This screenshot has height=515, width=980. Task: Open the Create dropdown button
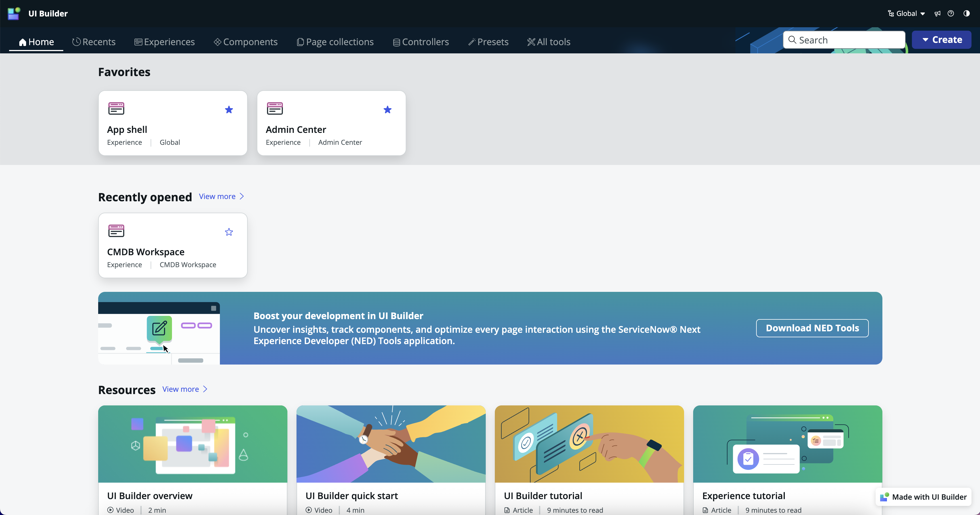tap(941, 39)
